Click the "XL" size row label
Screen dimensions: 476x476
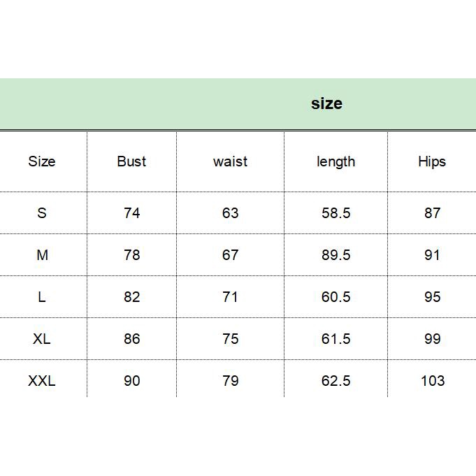[42, 339]
